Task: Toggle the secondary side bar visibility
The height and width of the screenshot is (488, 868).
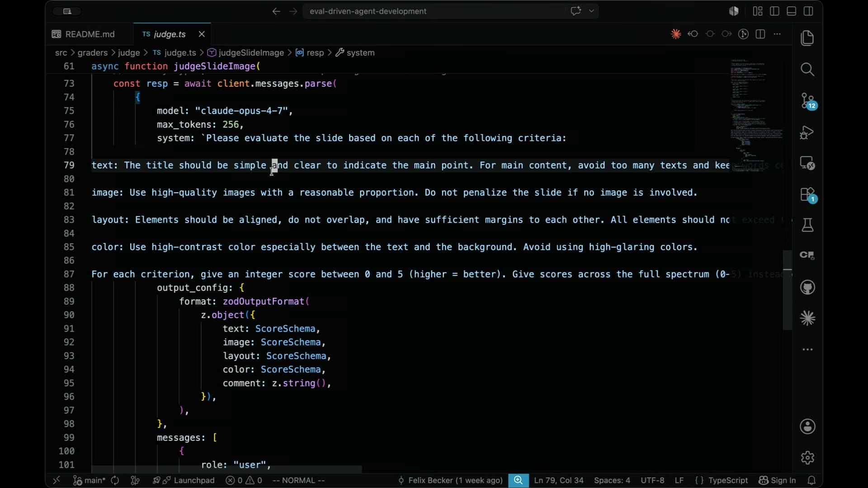Action: coord(808,11)
